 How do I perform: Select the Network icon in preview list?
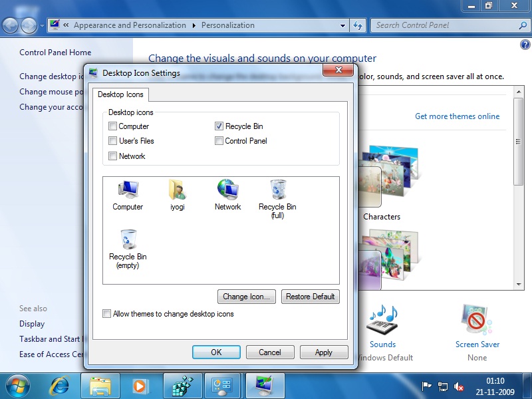[x=227, y=190]
